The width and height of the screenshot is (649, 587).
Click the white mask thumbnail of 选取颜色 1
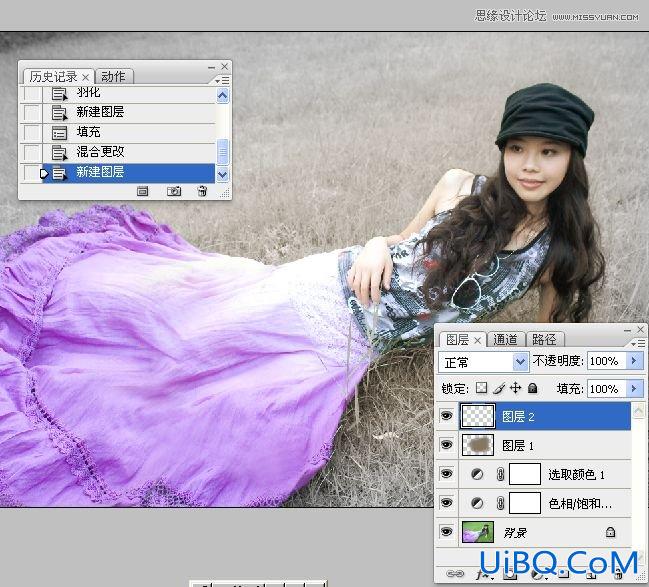[x=525, y=474]
